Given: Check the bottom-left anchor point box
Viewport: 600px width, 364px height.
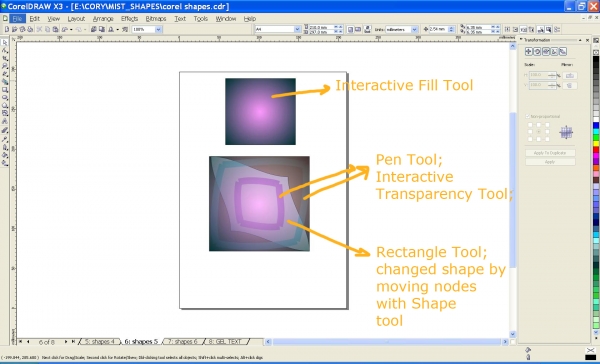Looking at the screenshot, I should (x=530, y=139).
